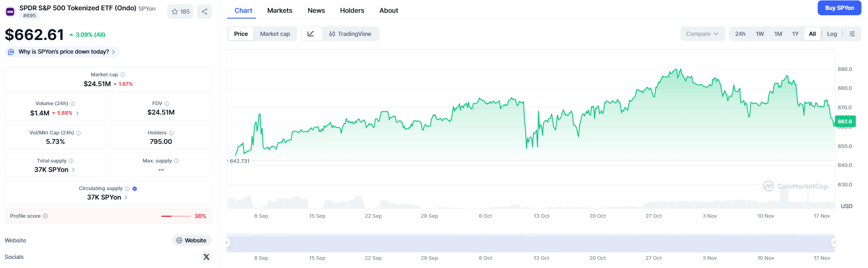Click the 642.731 baseline price label

239,161
